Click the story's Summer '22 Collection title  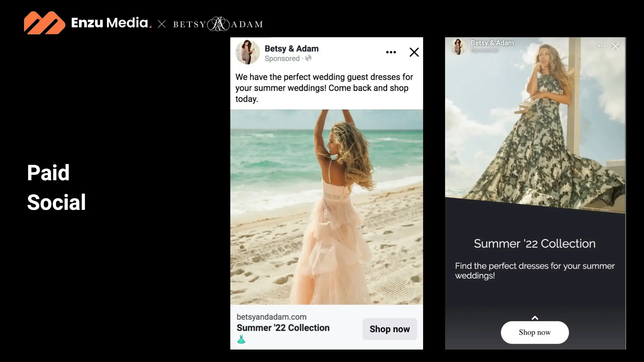tap(535, 244)
